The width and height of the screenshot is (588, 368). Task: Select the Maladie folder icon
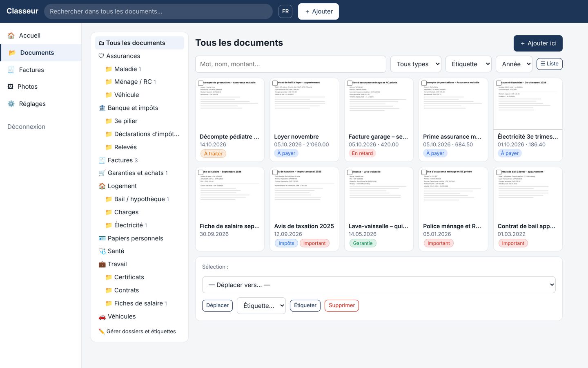109,69
